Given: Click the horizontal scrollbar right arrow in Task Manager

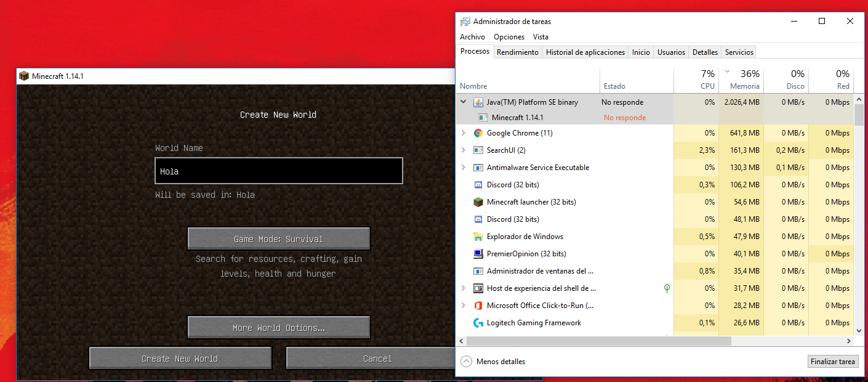Looking at the screenshot, I should click(849, 341).
